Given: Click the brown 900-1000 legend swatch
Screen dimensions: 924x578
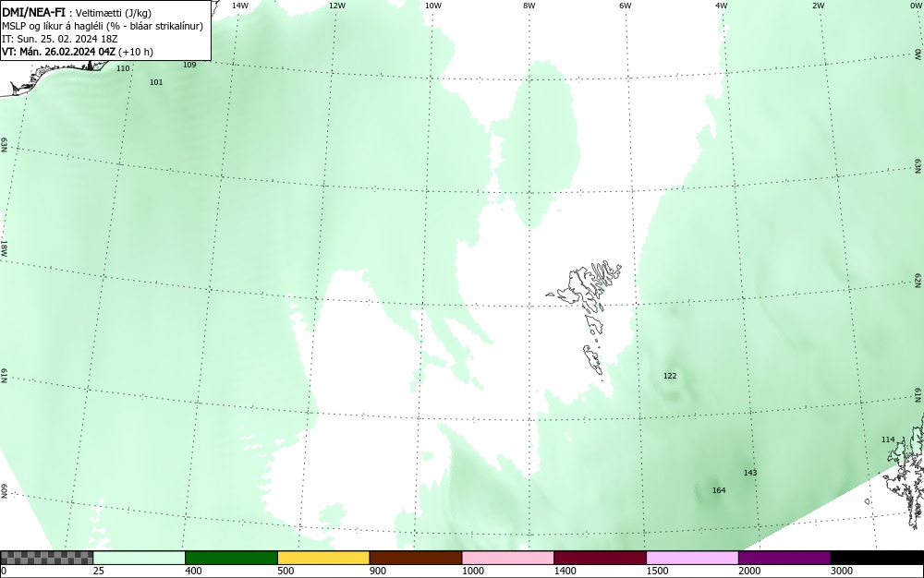Looking at the screenshot, I should coord(416,558).
